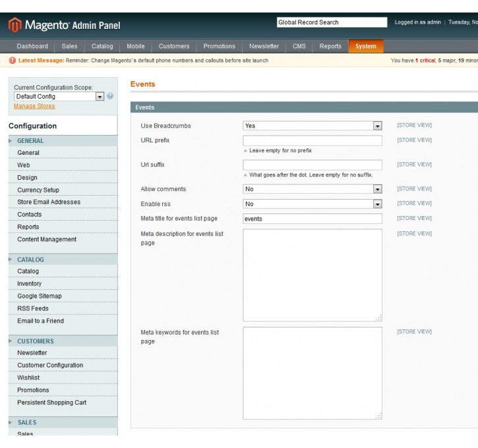478x448 pixels.
Task: Grab the Meta keywords textarea resize handle
Action: click(x=379, y=416)
